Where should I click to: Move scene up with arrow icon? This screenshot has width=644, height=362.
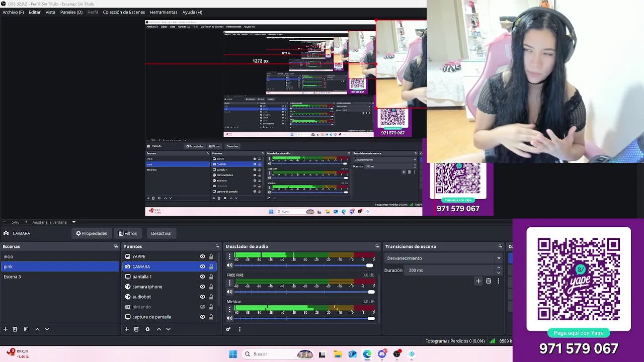37,329
